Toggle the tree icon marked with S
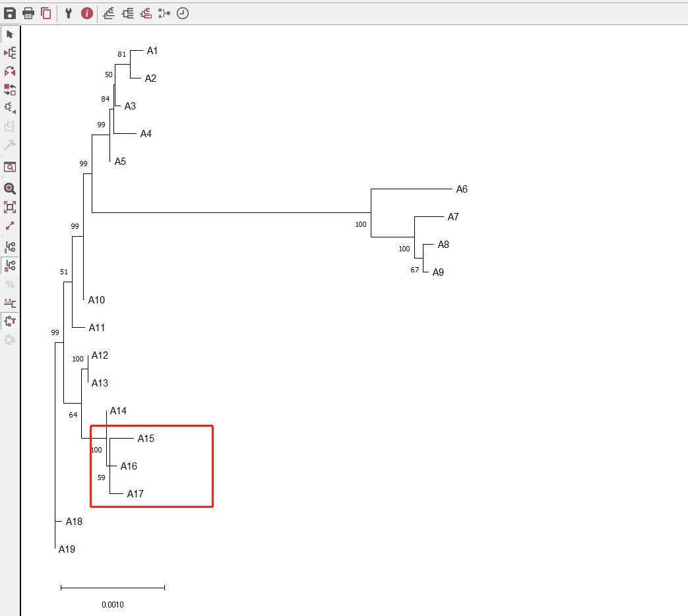 point(10,265)
